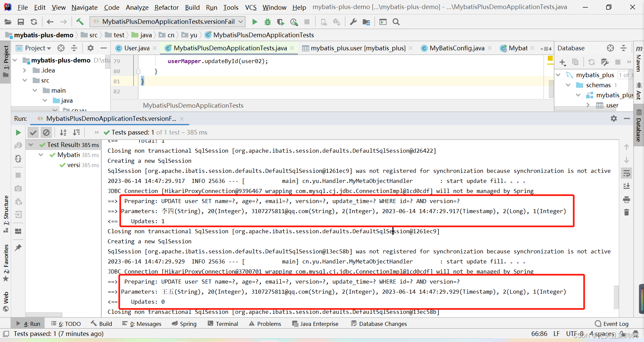Image resolution: width=644 pixels, height=342 pixels.
Task: Rerun failed tests icon in Run panel
Action: (18, 146)
